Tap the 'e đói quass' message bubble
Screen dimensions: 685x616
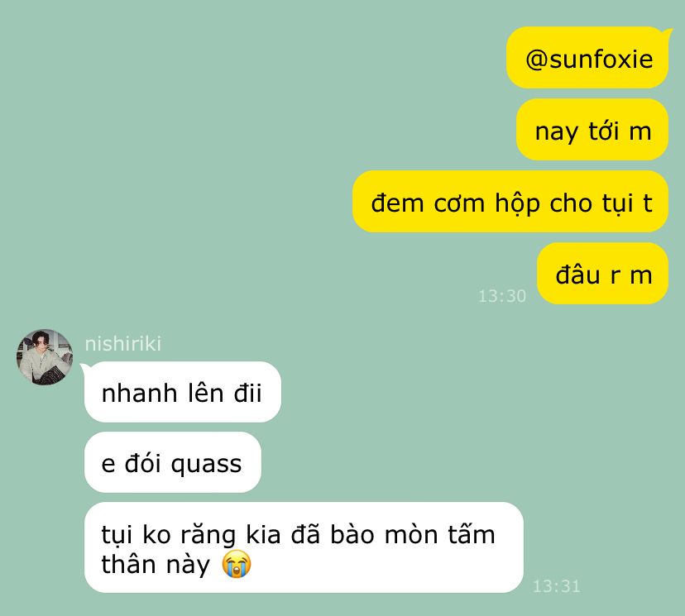(173, 462)
